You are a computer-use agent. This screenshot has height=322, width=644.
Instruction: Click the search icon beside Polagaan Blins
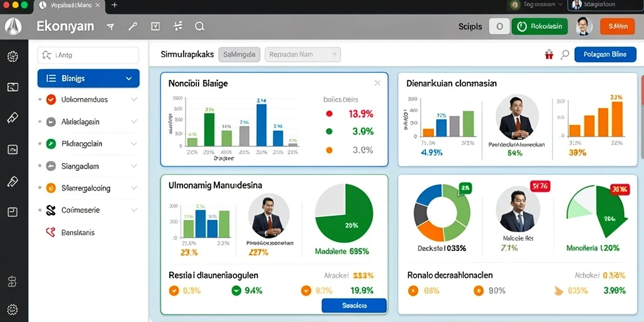[x=565, y=54]
